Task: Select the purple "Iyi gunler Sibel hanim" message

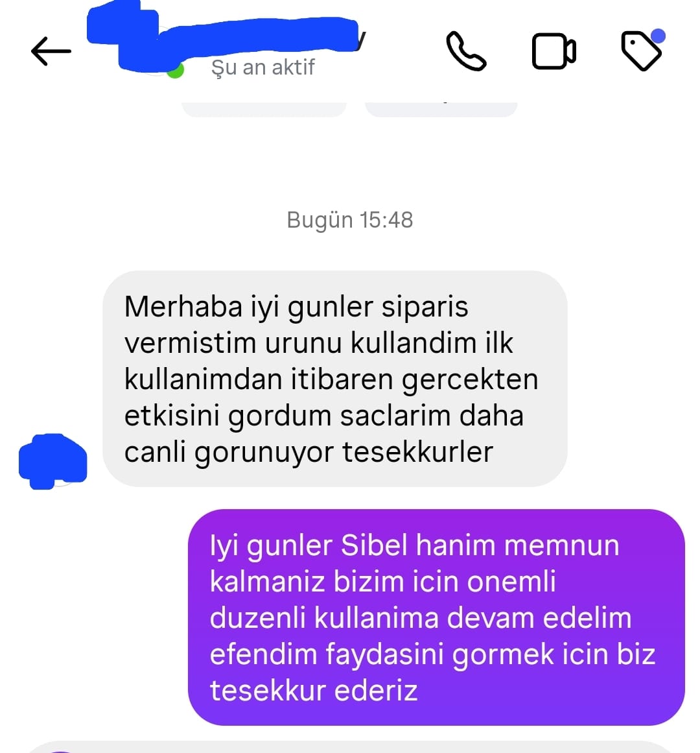Action: [436, 617]
